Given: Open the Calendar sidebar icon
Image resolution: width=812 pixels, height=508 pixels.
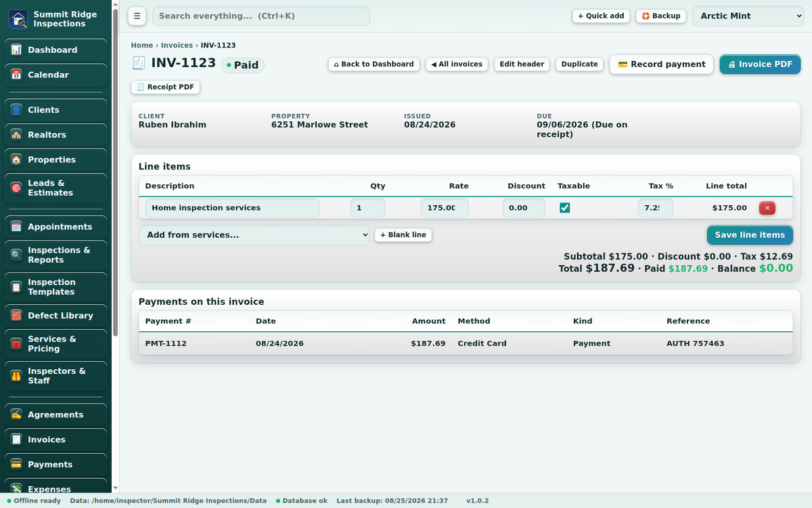Looking at the screenshot, I should coord(16,75).
